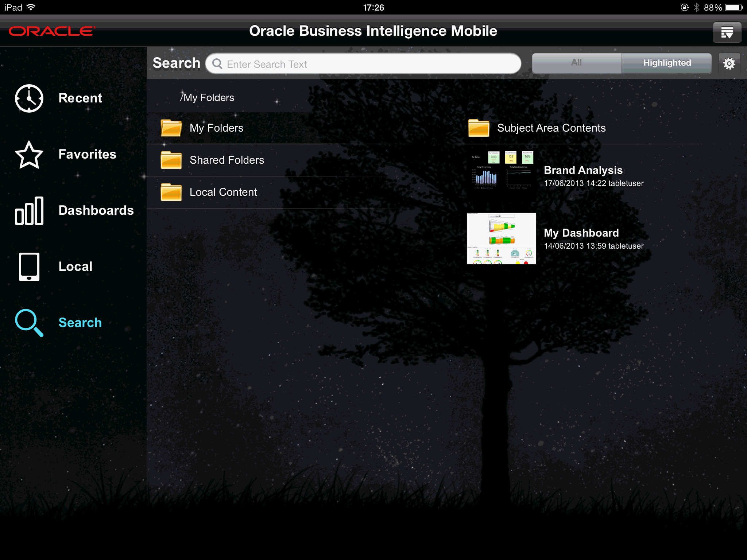Click the Oracle Business Intelligence Mobile title
Viewport: 747px width, 560px height.
coord(373,31)
